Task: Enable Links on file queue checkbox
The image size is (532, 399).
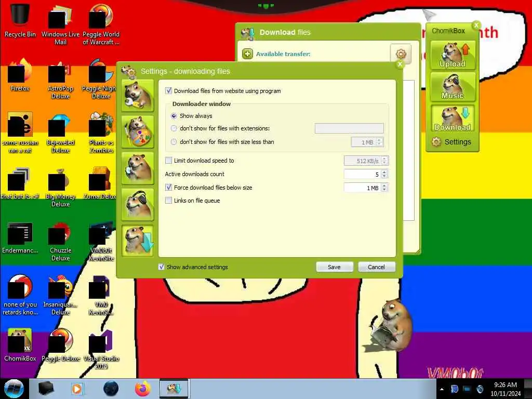Action: click(169, 200)
